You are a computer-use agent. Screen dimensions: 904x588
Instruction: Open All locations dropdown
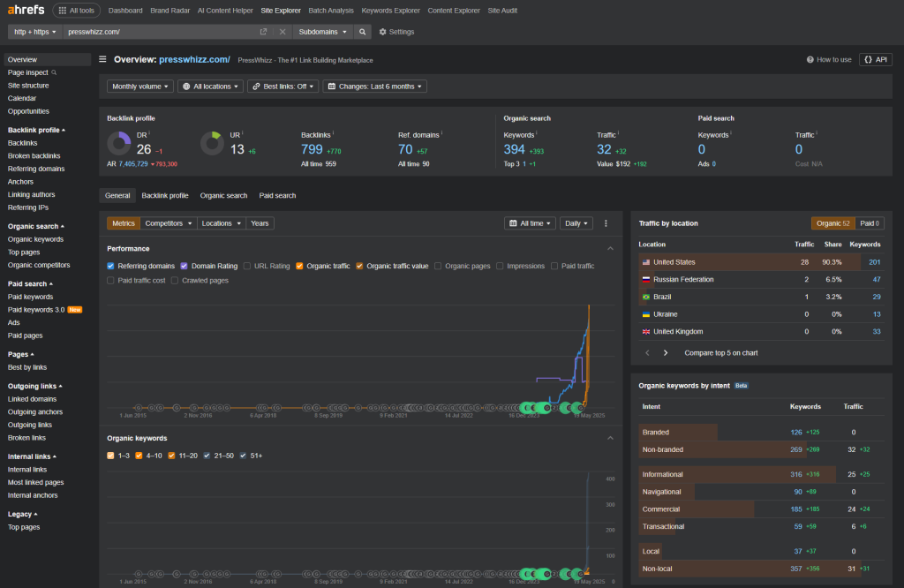(210, 87)
